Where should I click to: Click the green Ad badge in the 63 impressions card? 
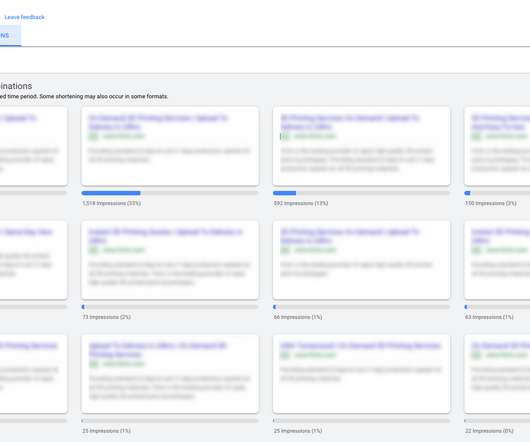click(476, 250)
